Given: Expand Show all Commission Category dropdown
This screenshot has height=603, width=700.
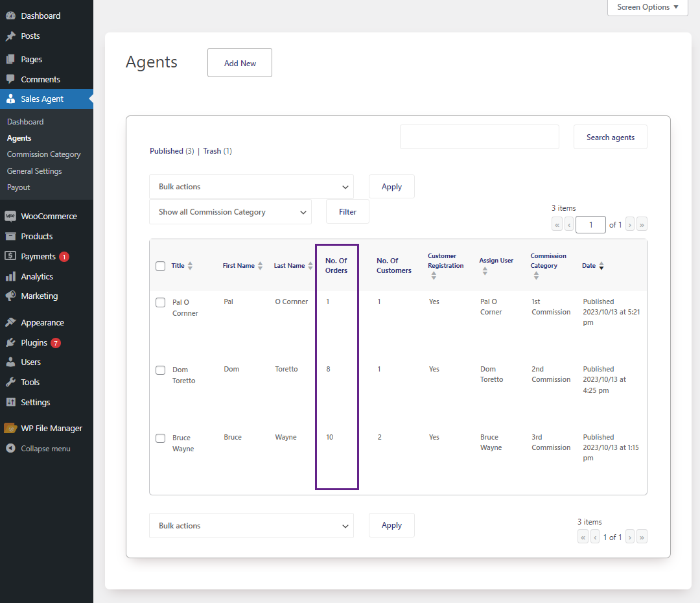Looking at the screenshot, I should pyautogui.click(x=230, y=212).
